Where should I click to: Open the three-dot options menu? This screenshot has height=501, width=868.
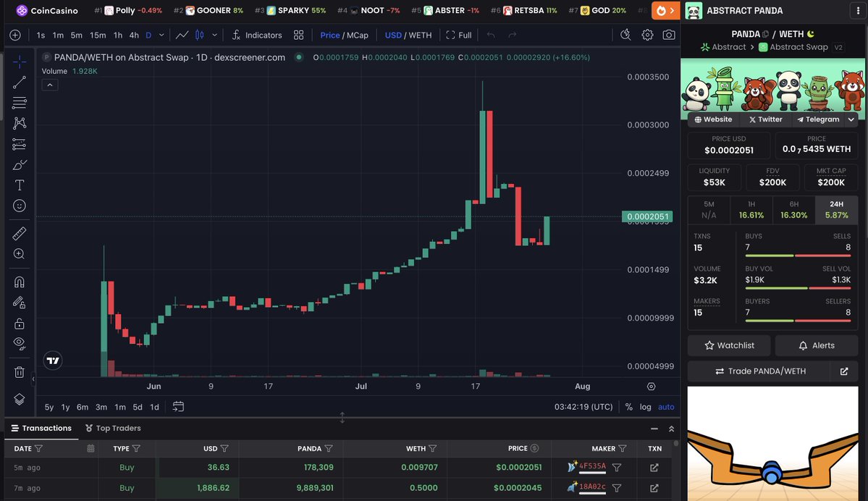tap(858, 11)
